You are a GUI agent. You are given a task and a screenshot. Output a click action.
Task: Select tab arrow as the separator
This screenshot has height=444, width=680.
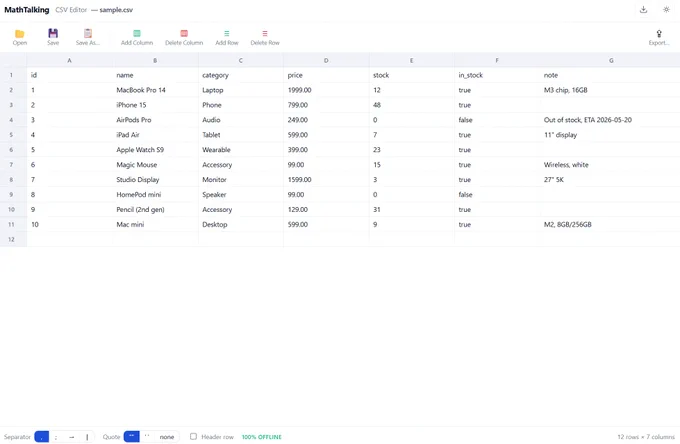(72, 437)
